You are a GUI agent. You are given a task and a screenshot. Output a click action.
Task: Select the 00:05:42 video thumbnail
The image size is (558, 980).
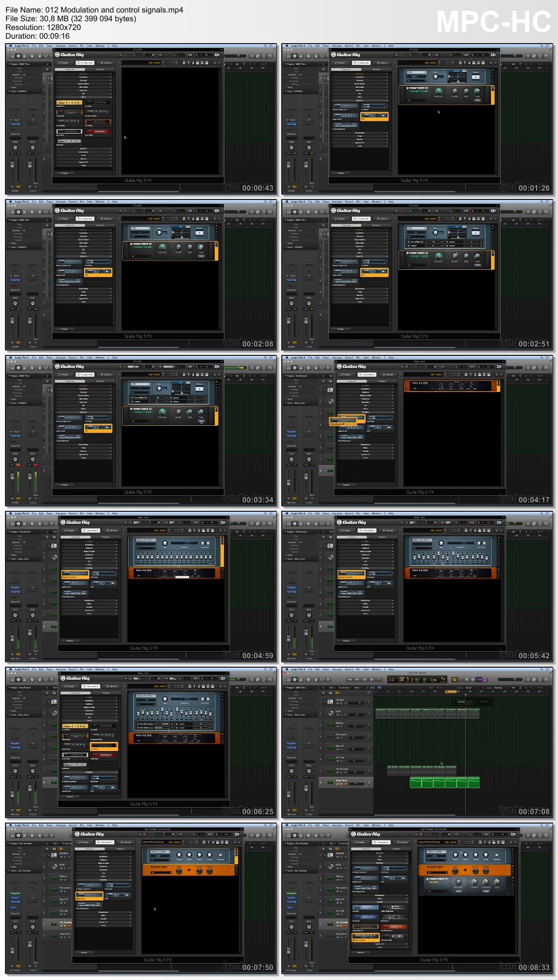pyautogui.click(x=417, y=586)
